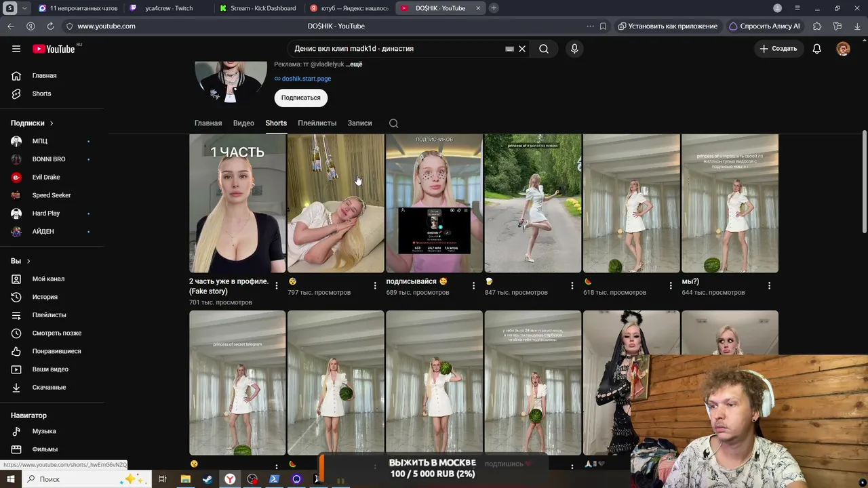This screenshot has width=868, height=488.
Task: Click the Подписаться button
Action: [x=301, y=98]
